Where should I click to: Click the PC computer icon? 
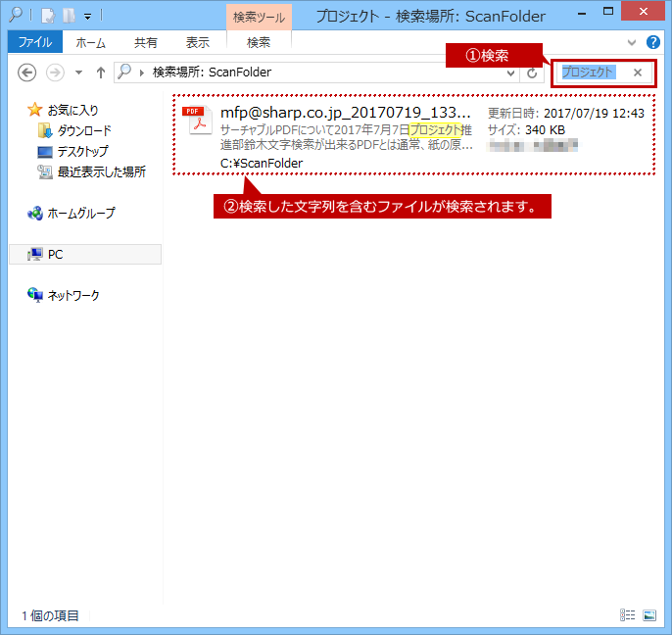[x=35, y=254]
